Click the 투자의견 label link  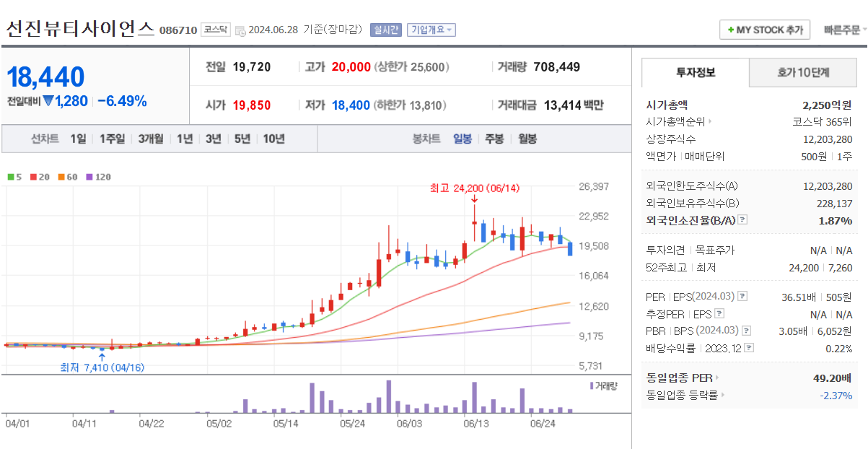[667, 250]
